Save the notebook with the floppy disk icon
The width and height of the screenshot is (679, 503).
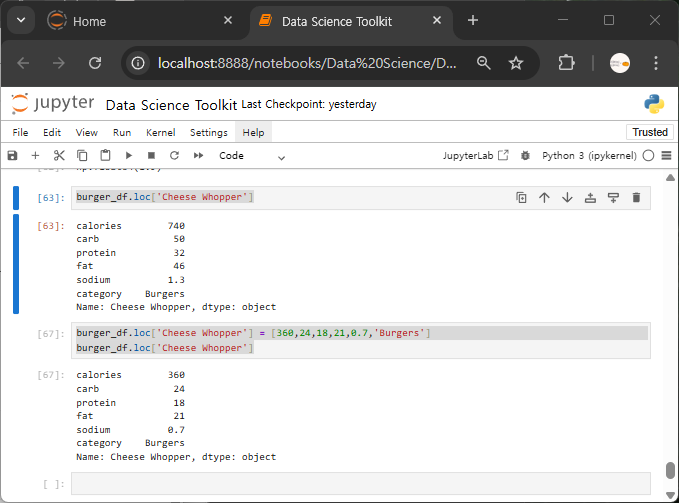click(x=13, y=155)
